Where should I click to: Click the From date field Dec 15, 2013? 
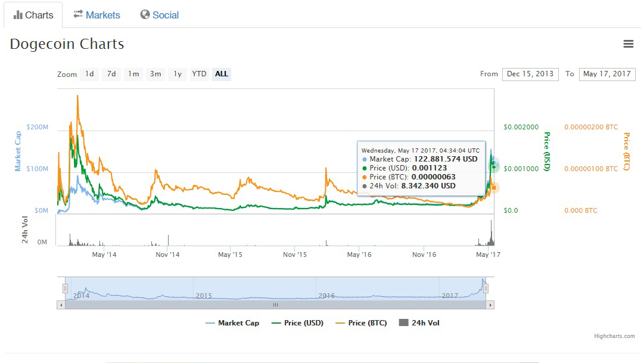(530, 74)
